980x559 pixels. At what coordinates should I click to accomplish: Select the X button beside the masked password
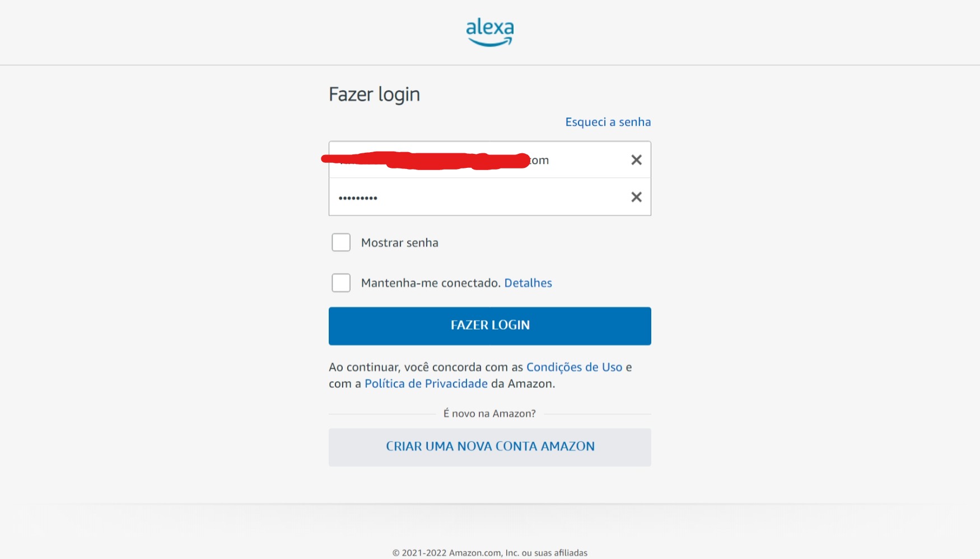tap(636, 197)
